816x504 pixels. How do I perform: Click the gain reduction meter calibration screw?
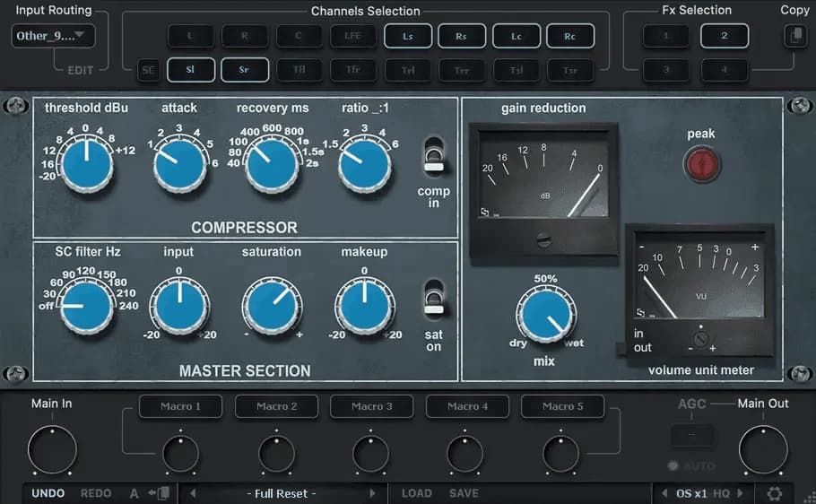tap(543, 239)
